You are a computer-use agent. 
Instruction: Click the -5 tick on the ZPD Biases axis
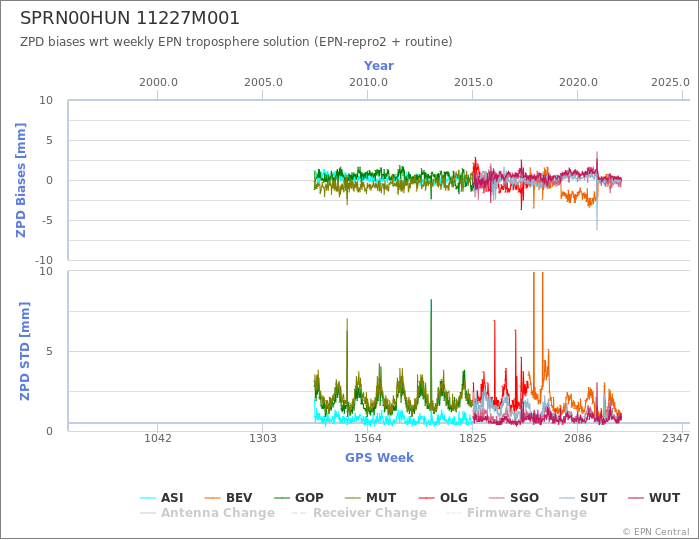pos(46,220)
